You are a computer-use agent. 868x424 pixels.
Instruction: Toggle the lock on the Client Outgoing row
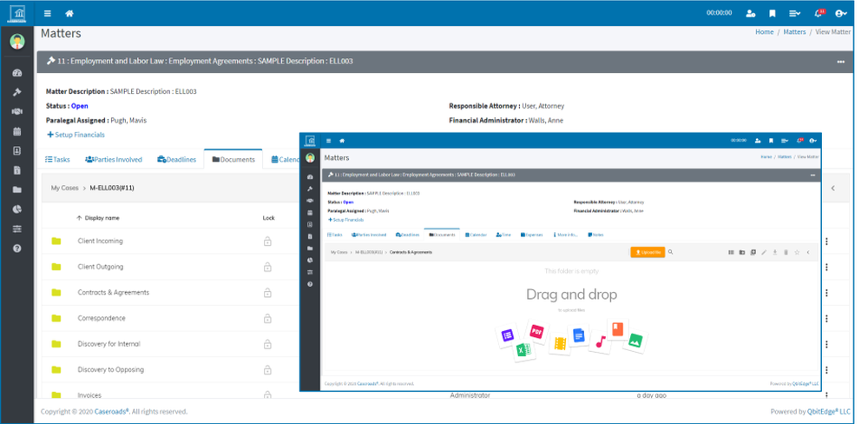click(267, 267)
